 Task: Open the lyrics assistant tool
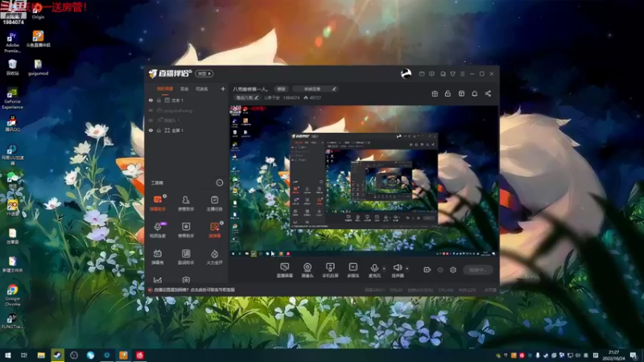pos(186,257)
